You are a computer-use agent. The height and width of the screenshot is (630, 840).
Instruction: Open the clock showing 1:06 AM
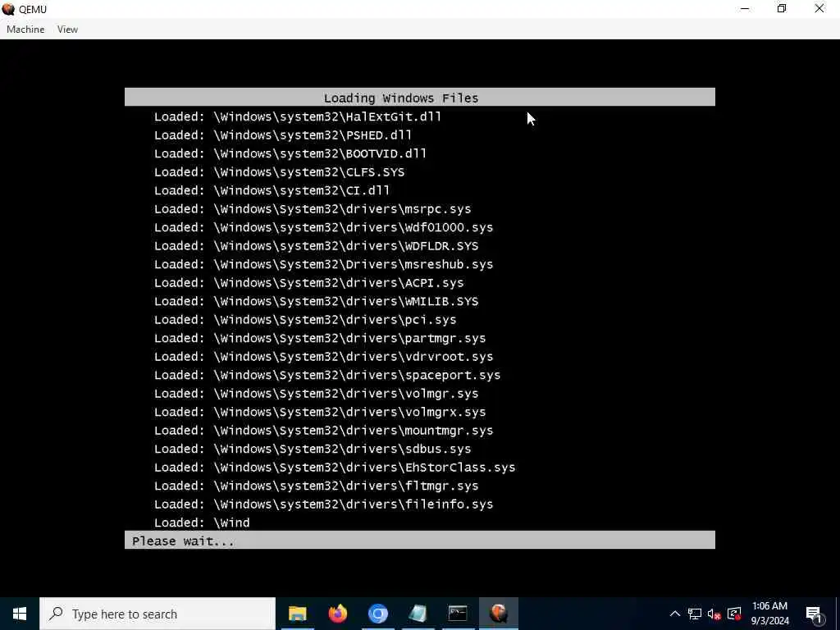coord(769,614)
